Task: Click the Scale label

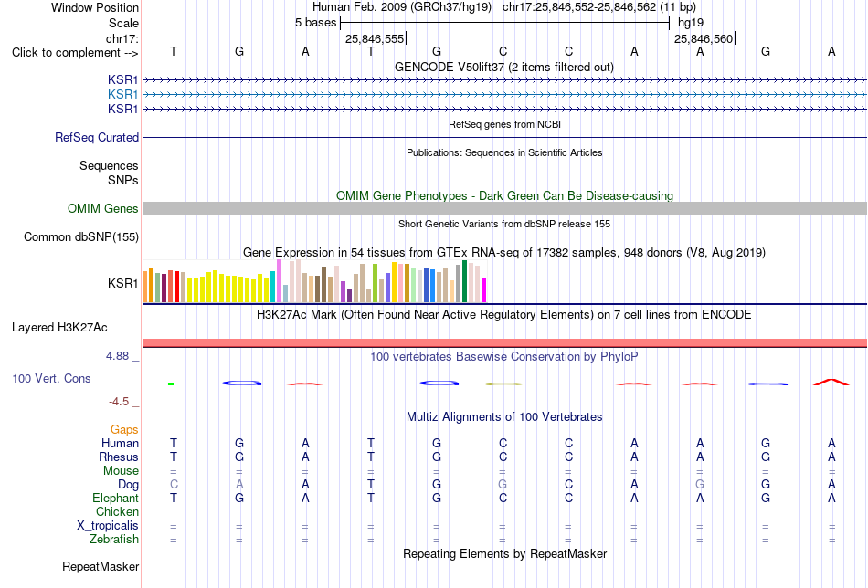Action: (123, 23)
